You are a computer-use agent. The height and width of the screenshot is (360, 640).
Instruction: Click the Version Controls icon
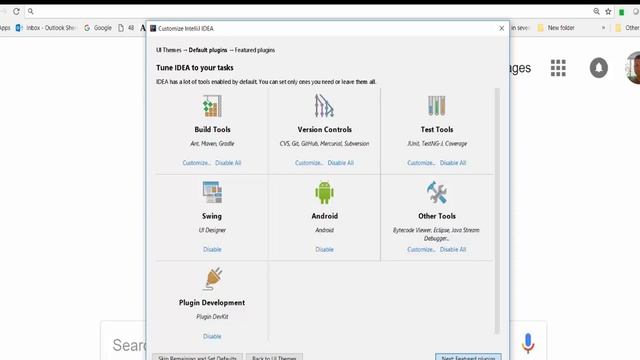click(324, 106)
